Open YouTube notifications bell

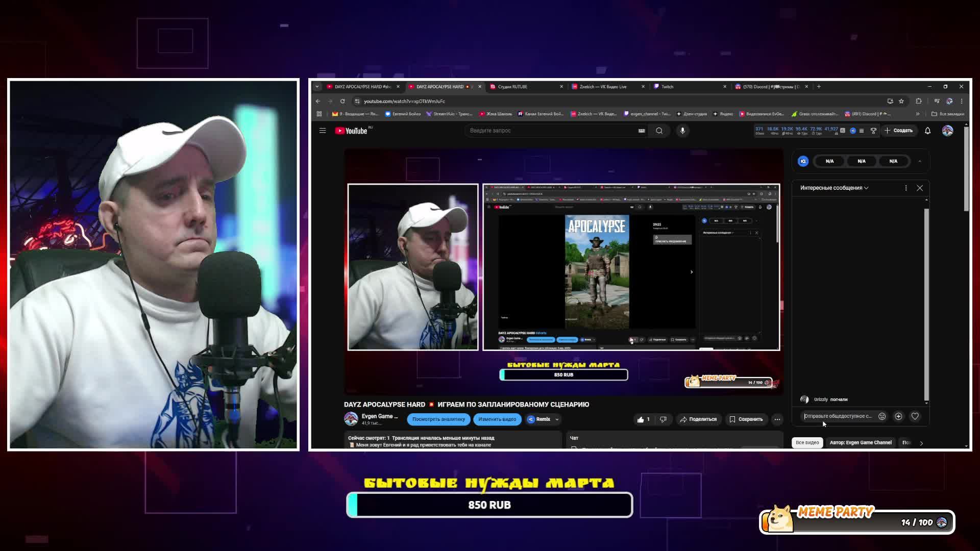coord(927,131)
